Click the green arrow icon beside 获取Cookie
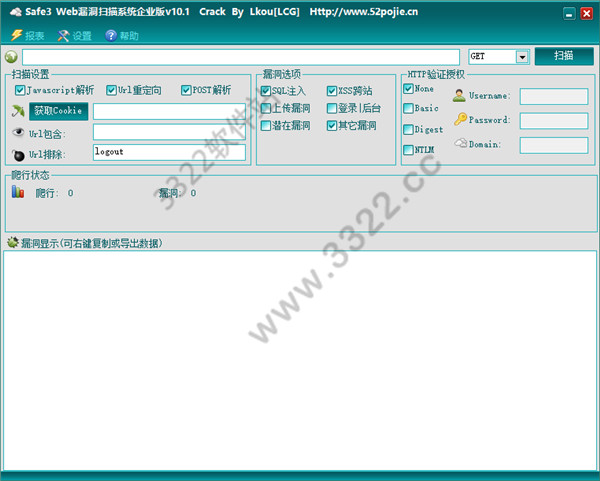 pyautogui.click(x=18, y=111)
